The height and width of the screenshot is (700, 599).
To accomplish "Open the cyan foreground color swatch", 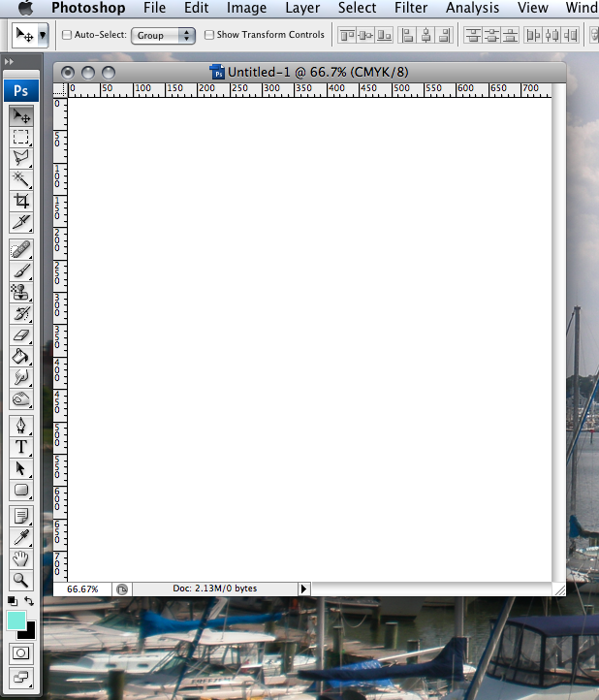I will pyautogui.click(x=16, y=621).
